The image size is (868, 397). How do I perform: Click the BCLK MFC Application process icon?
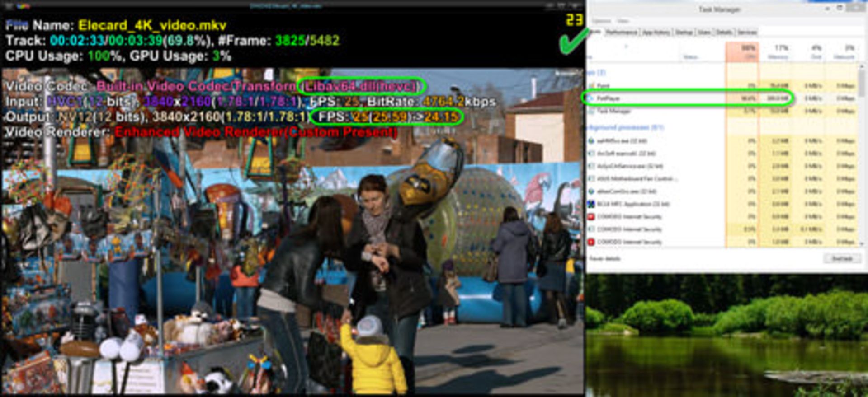click(591, 204)
